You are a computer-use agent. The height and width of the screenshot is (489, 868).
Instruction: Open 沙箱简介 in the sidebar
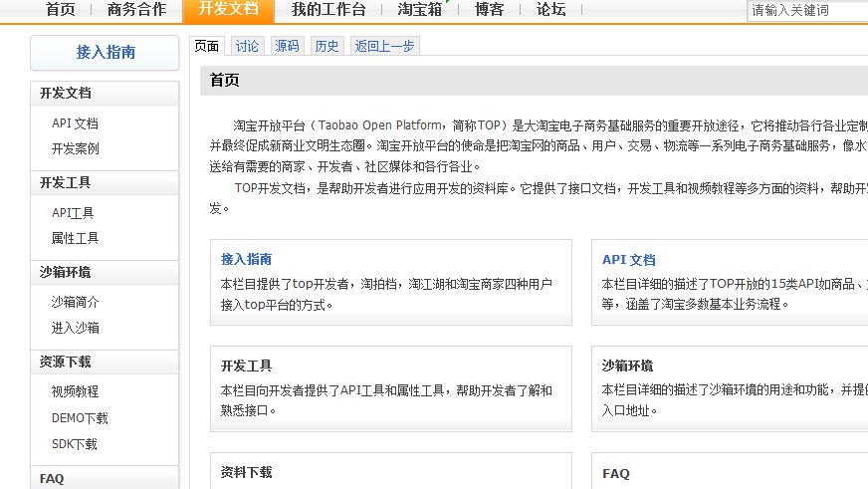click(76, 303)
